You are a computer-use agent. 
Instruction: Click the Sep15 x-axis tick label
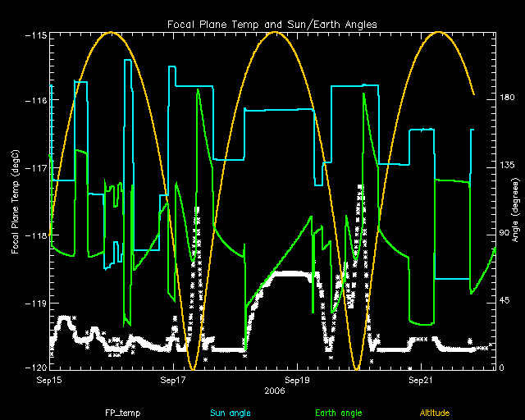(50, 381)
